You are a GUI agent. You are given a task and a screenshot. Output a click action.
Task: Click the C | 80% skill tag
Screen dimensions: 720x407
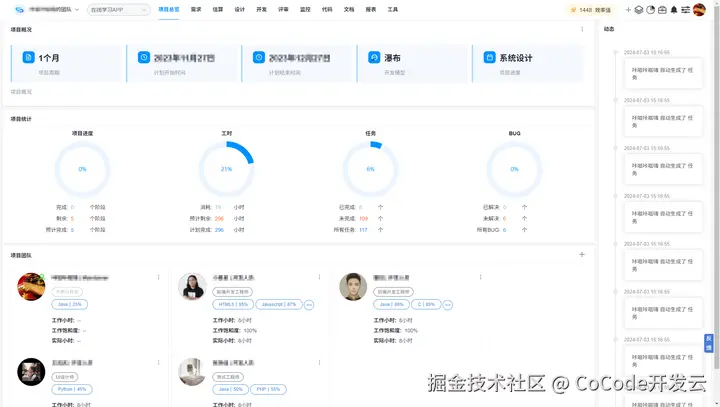tap(426, 304)
